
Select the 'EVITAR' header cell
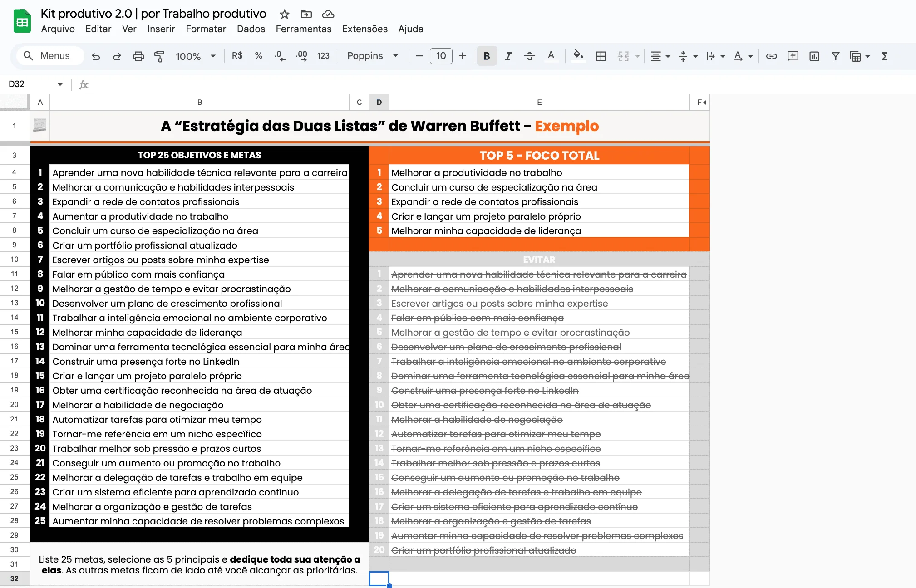(x=539, y=260)
